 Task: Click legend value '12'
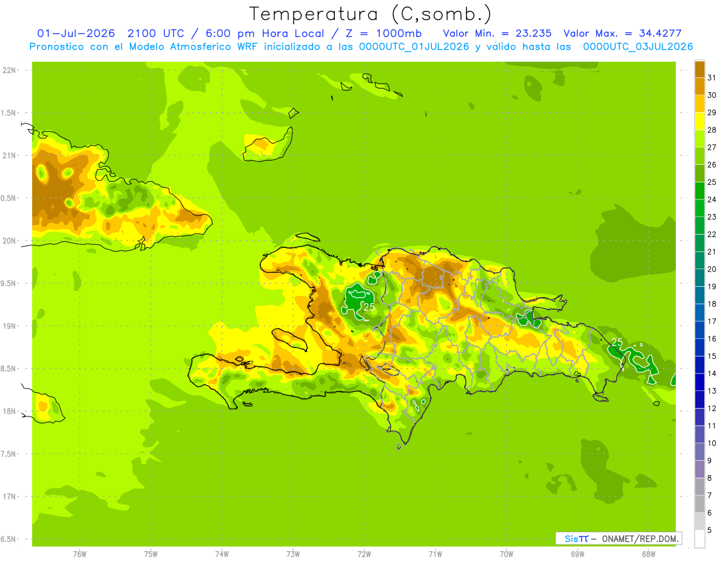click(712, 408)
